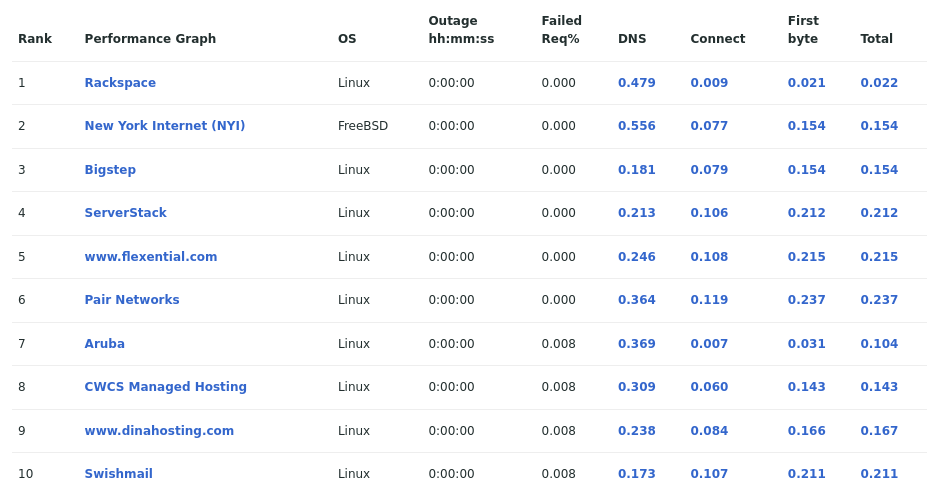Image resolution: width=939 pixels, height=495 pixels.
Task: Click Pair Networks DNS value 0.364
Action: [x=637, y=300]
